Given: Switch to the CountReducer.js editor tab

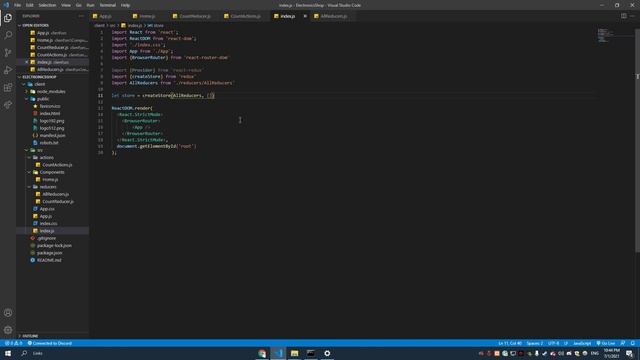Looking at the screenshot, I should (195, 16).
